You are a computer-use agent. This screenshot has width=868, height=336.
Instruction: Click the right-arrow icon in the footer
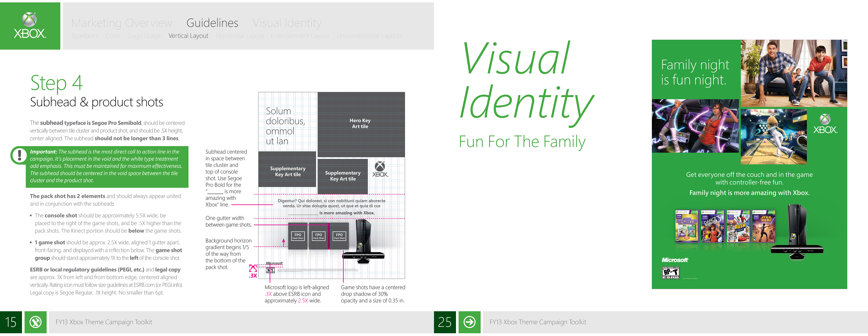(x=469, y=322)
